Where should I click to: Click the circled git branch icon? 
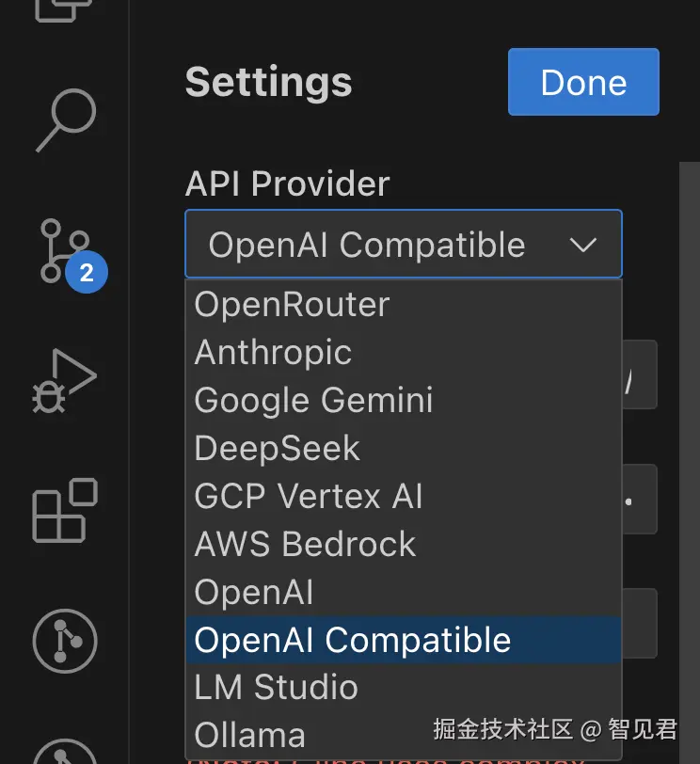65,642
